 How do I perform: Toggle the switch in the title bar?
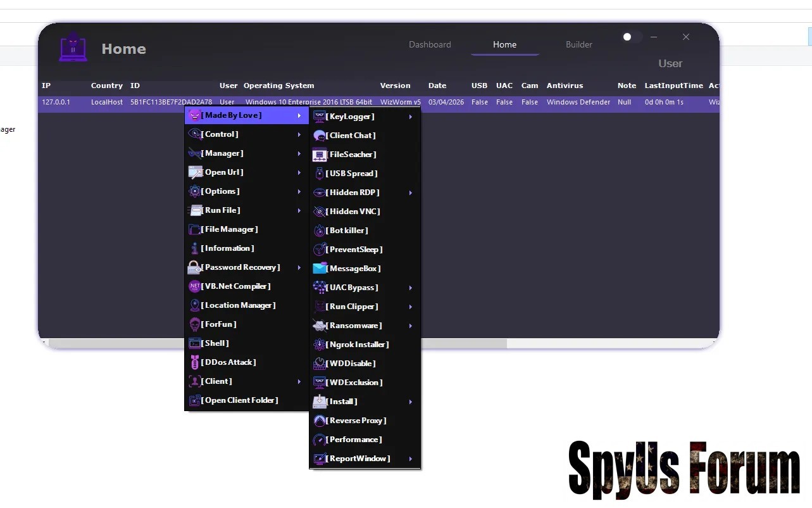point(630,37)
